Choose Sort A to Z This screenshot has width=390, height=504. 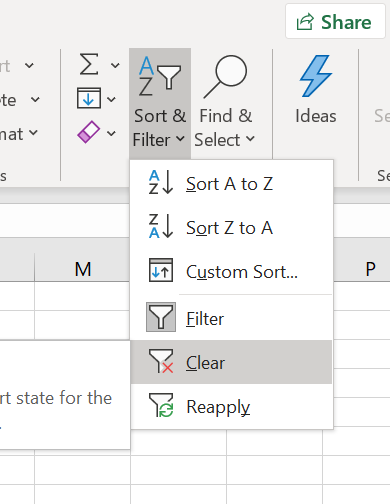(x=231, y=184)
